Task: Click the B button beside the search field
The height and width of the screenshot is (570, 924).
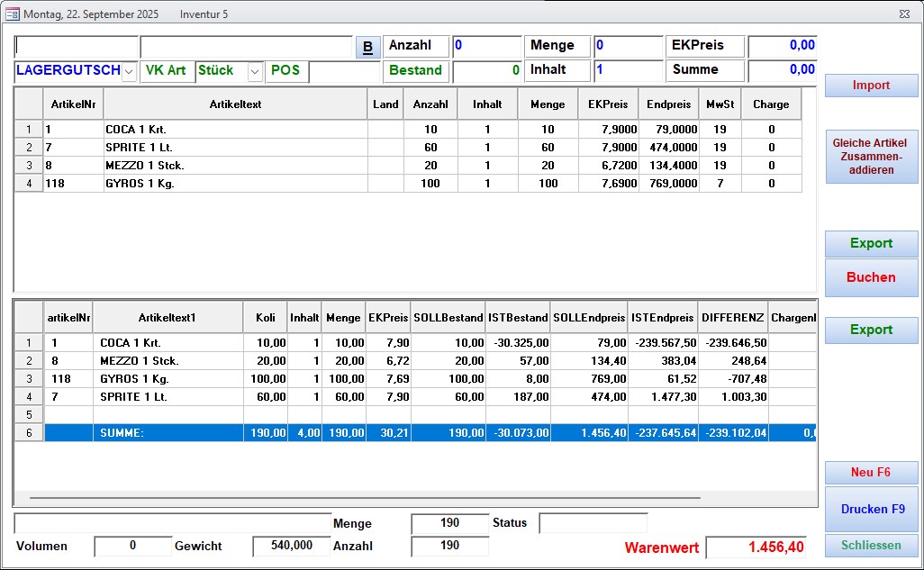Action: click(x=367, y=47)
